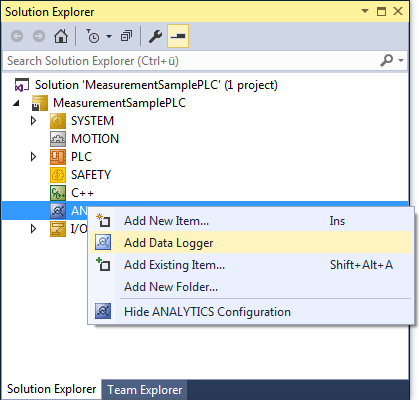
Task: Click the MeasurementSamplePLC project icon
Action: 40,103
